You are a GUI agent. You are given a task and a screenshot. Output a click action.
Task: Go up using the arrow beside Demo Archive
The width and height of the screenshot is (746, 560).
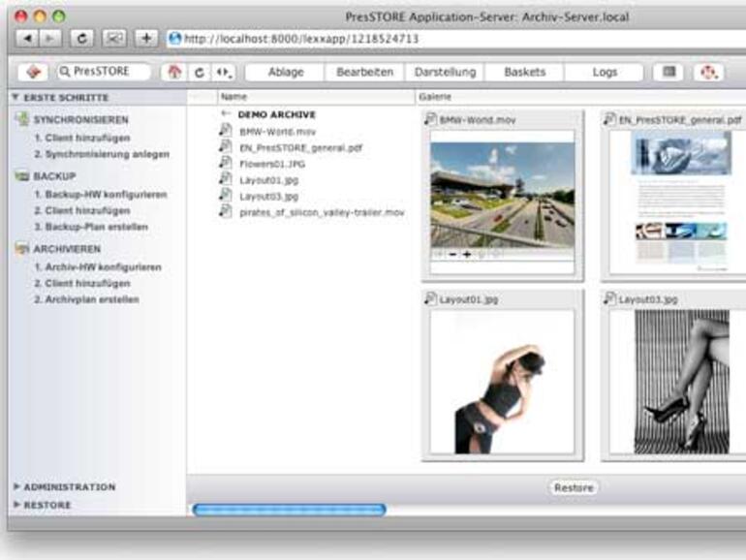pos(226,113)
